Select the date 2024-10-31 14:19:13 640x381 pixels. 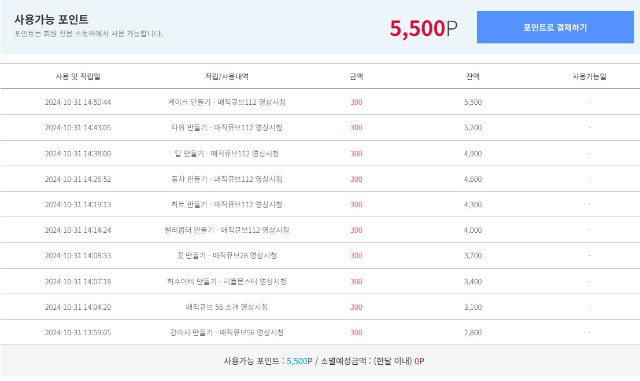(x=78, y=204)
